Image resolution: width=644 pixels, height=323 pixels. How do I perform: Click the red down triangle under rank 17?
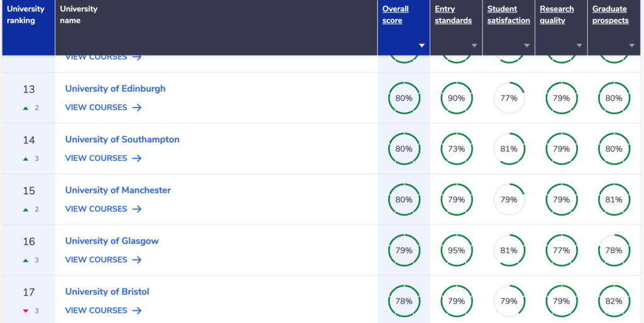click(x=25, y=311)
